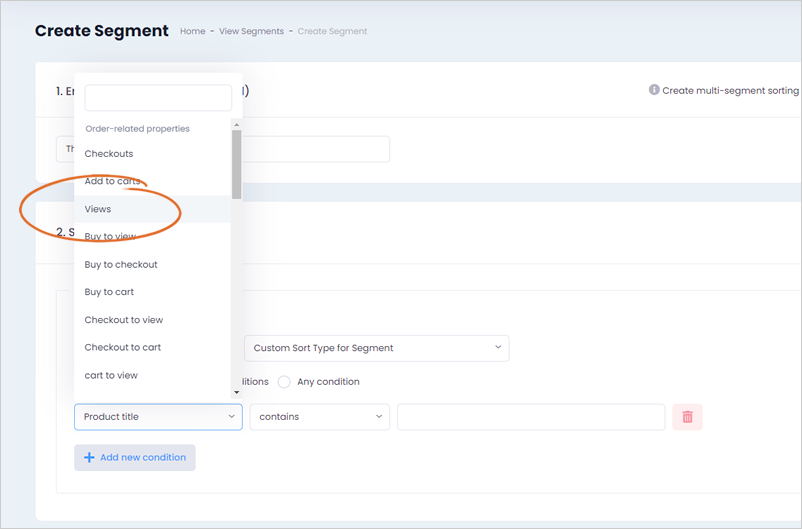Click the dropdown list scrollbar thumb

(236, 164)
